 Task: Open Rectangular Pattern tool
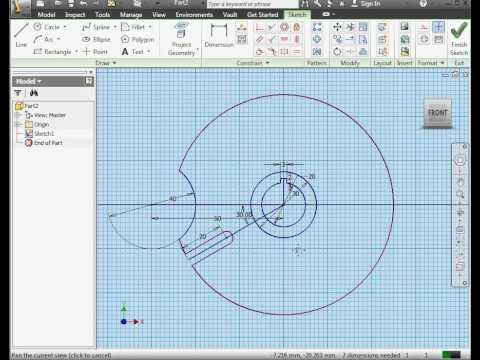[x=317, y=27]
